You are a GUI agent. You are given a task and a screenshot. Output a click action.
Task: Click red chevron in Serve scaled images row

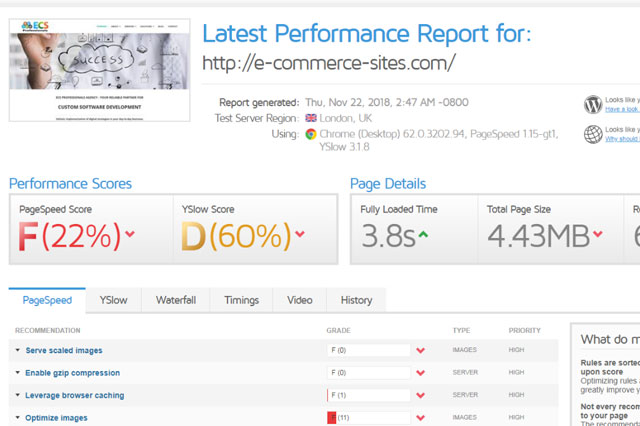point(420,350)
